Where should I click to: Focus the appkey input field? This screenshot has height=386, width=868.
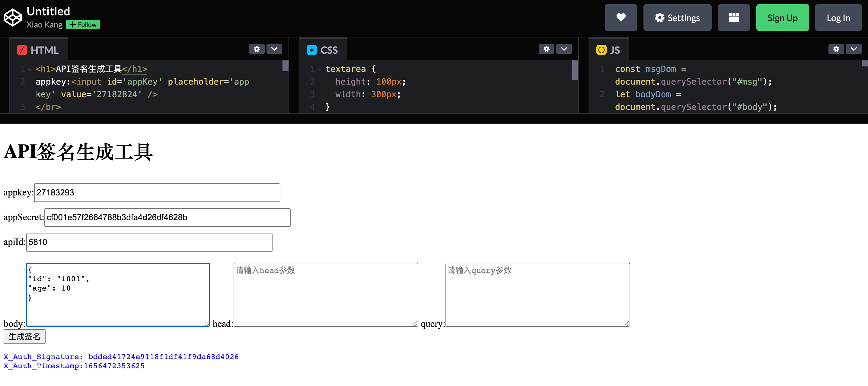coord(157,192)
